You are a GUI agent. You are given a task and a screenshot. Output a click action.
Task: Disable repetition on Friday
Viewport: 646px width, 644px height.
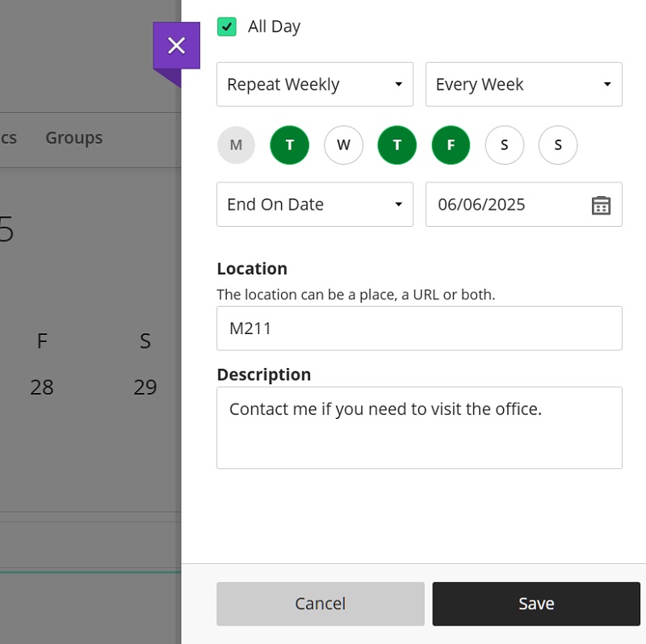[451, 144]
